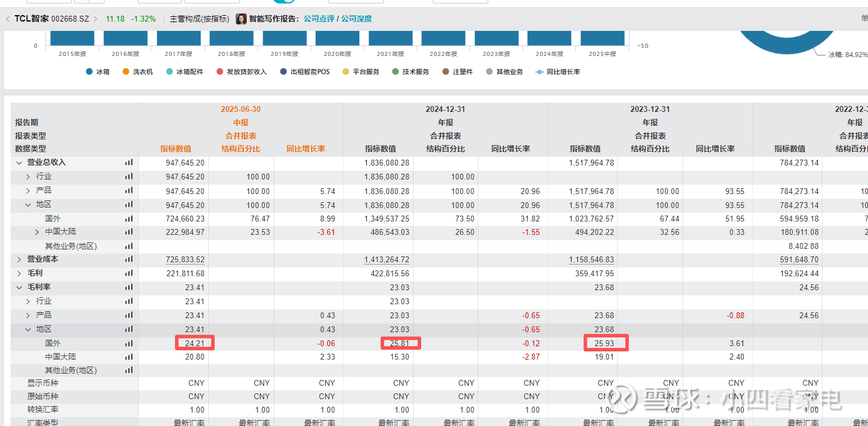Click the TCL智家 stock name

[x=32, y=19]
